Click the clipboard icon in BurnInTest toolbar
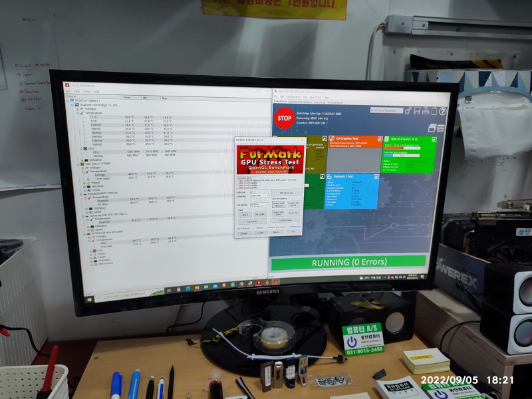The width and height of the screenshot is (532, 399). pyautogui.click(x=434, y=110)
